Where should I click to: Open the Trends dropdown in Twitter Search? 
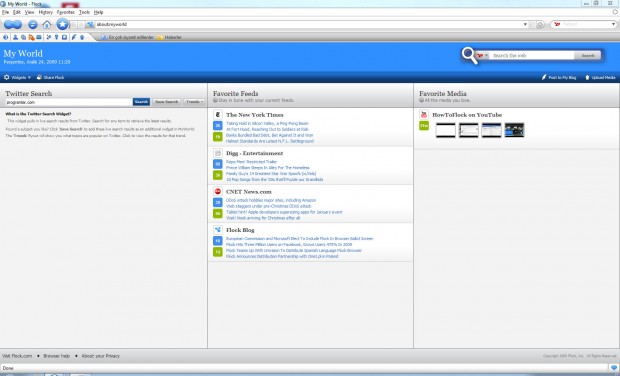coord(194,102)
